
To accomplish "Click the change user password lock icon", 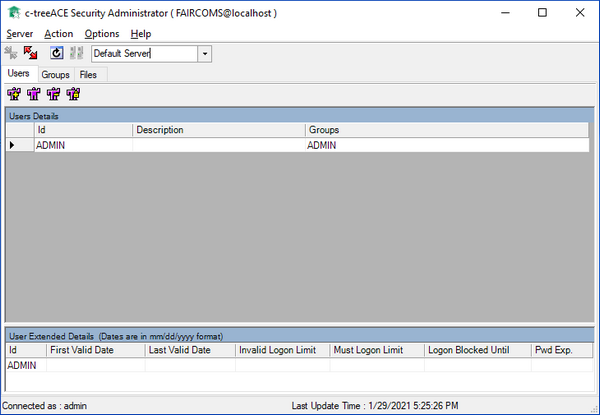I will click(73, 94).
